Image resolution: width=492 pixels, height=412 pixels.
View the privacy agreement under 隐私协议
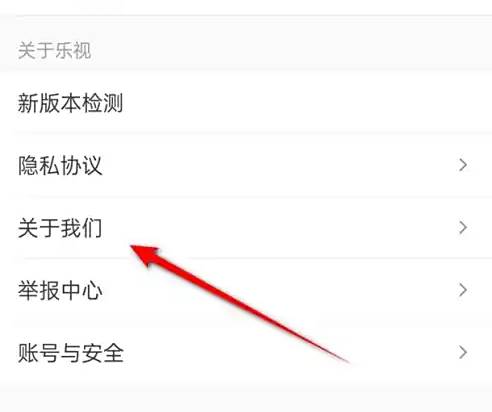click(60, 165)
